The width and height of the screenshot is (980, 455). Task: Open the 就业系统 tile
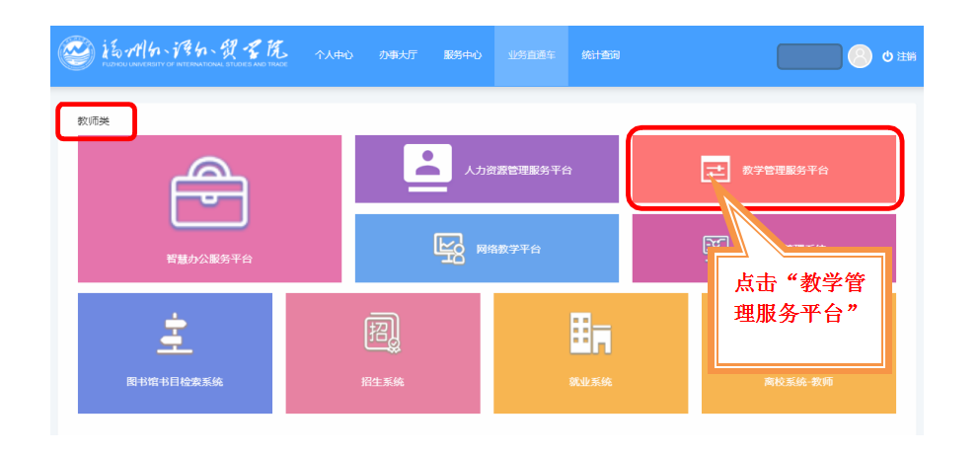point(590,353)
